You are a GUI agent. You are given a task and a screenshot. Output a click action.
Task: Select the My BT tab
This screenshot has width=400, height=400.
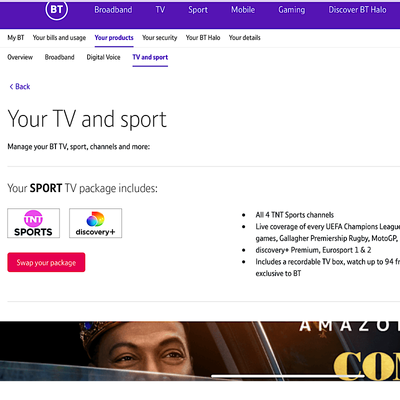(x=16, y=38)
